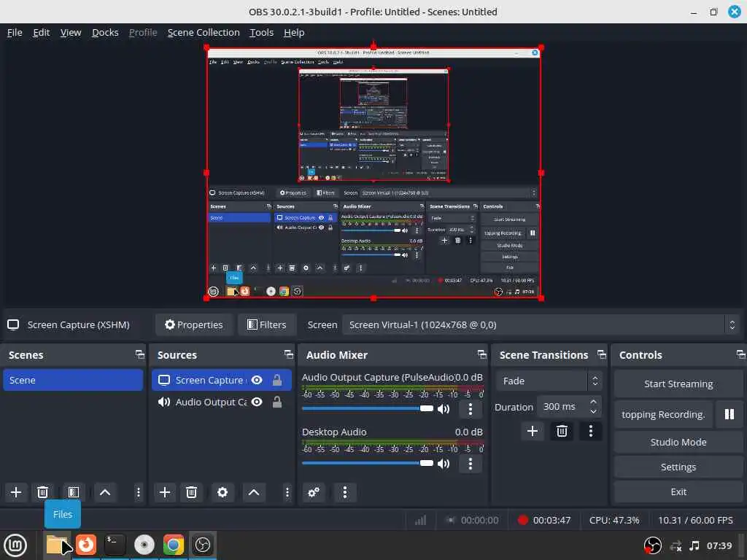Float the Audio Mixer dock
This screenshot has width=747, height=560.
click(482, 354)
